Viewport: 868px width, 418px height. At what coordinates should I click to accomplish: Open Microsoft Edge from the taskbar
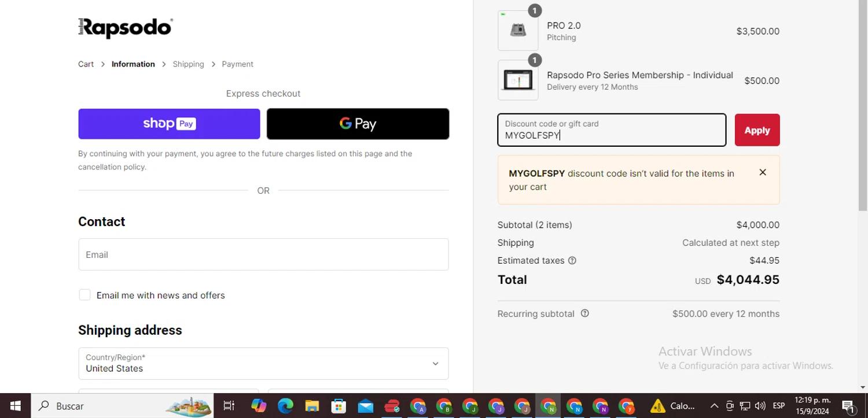click(x=285, y=406)
